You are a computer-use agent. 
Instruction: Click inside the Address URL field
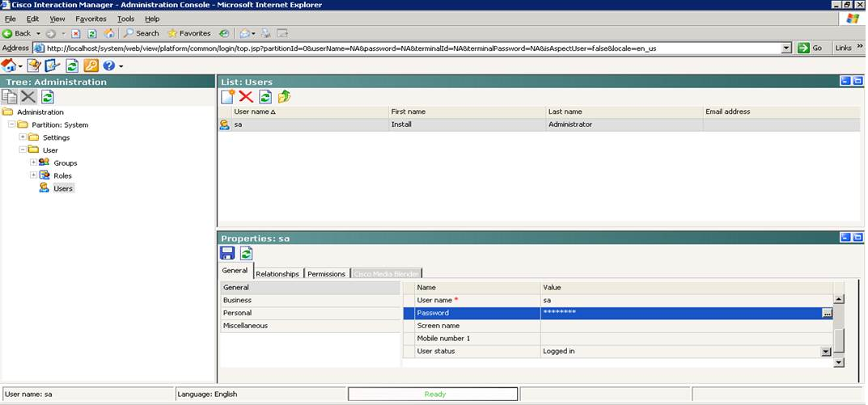[407, 49]
